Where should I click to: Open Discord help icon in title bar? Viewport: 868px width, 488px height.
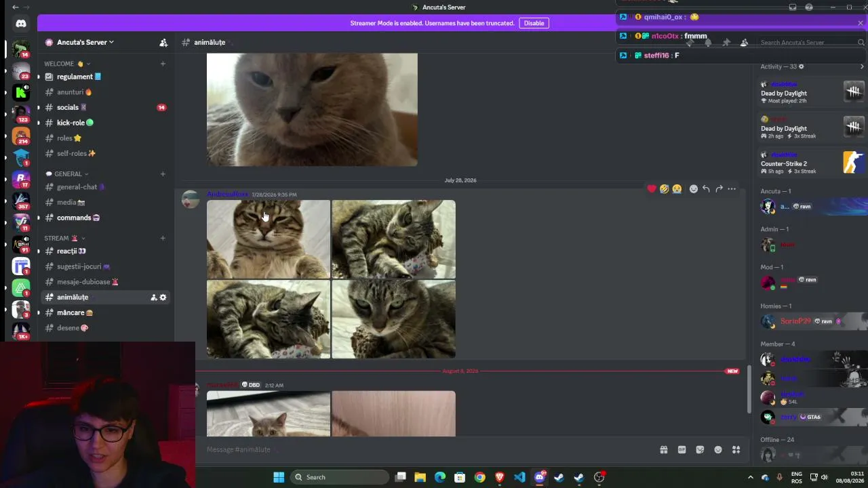(809, 7)
